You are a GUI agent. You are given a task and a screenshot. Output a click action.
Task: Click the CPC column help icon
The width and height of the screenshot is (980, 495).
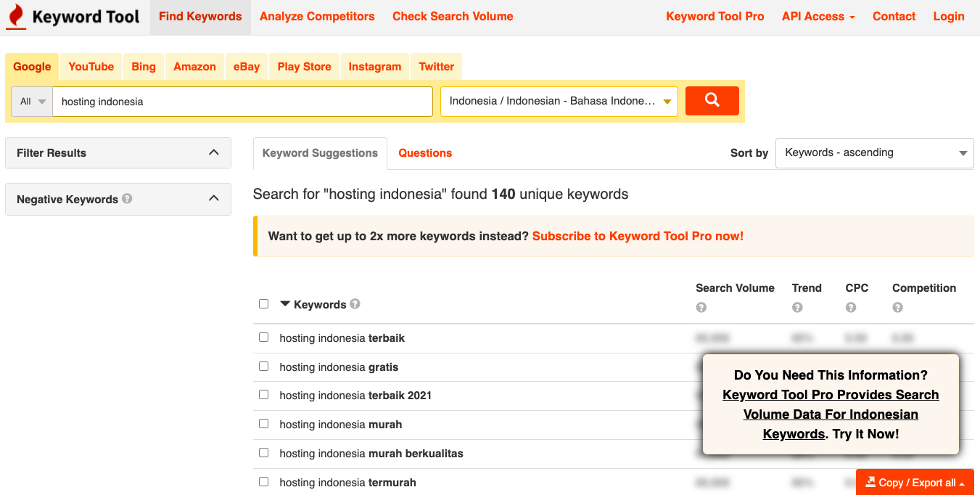click(x=850, y=308)
